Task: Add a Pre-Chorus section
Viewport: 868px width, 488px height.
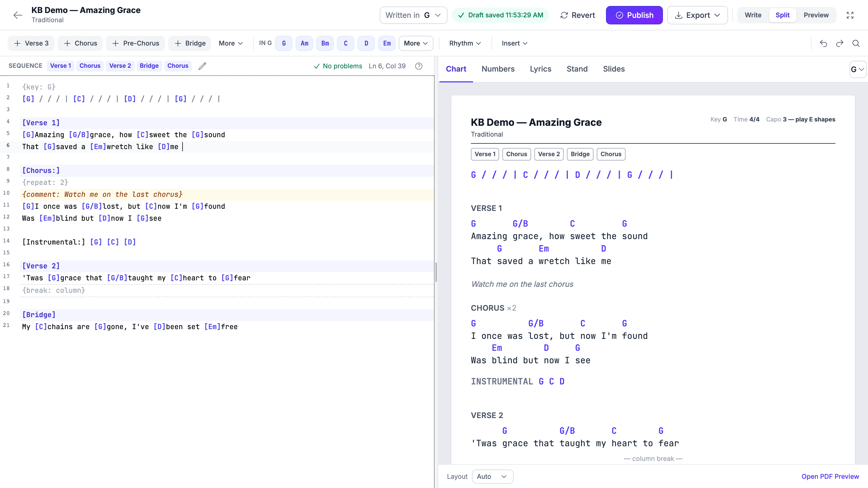Action: 135,43
